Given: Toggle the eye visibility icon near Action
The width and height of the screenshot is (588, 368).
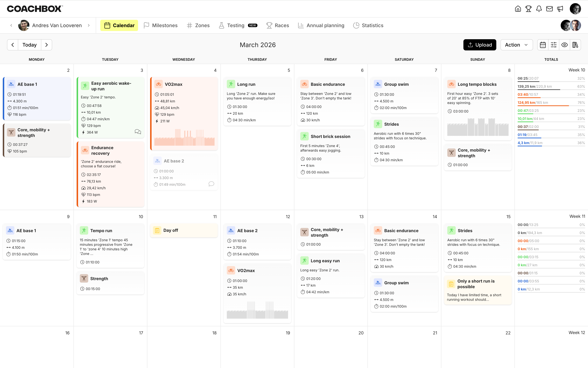Looking at the screenshot, I should click(x=565, y=45).
